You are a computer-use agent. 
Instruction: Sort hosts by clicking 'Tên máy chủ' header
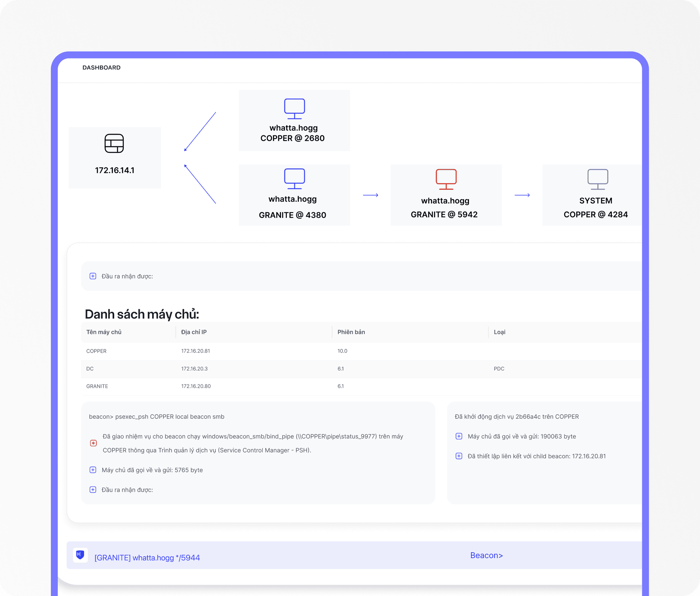click(x=104, y=332)
